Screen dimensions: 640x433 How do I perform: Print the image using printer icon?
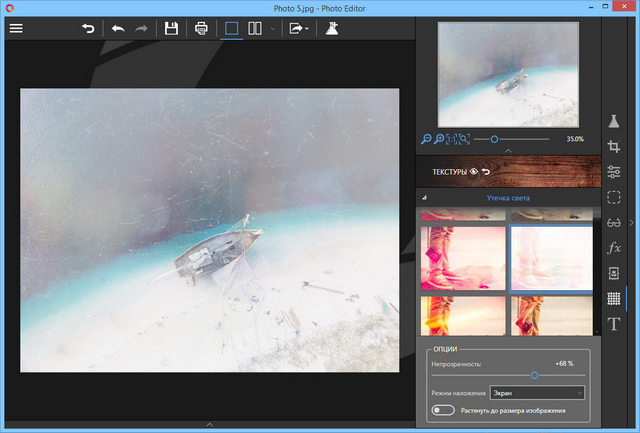click(201, 28)
